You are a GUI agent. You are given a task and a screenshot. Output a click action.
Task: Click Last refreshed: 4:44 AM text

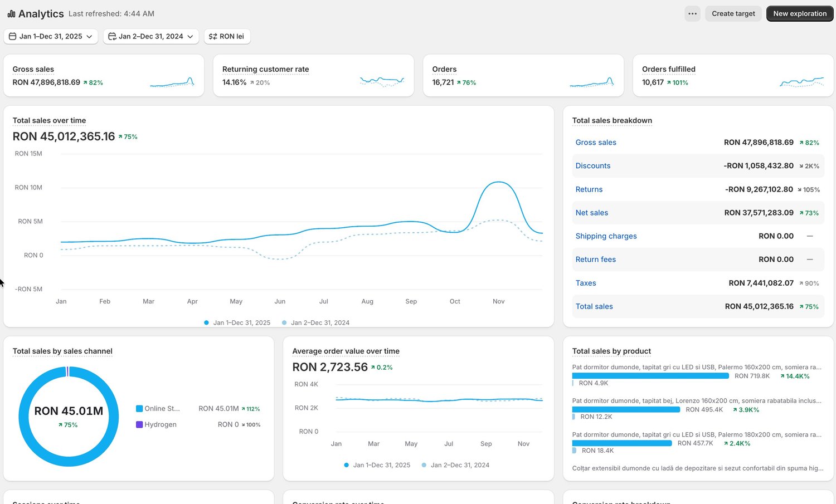click(111, 14)
